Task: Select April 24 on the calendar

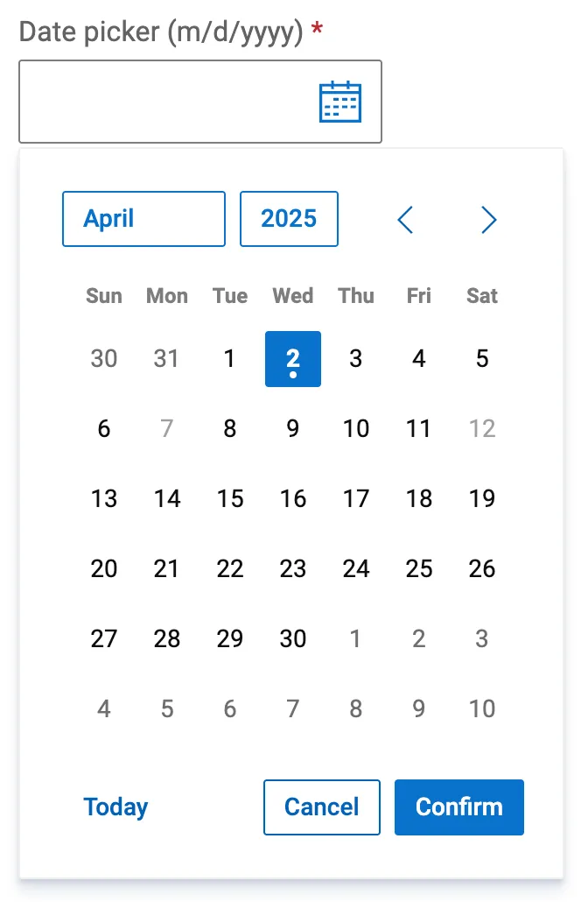Action: pyautogui.click(x=356, y=569)
